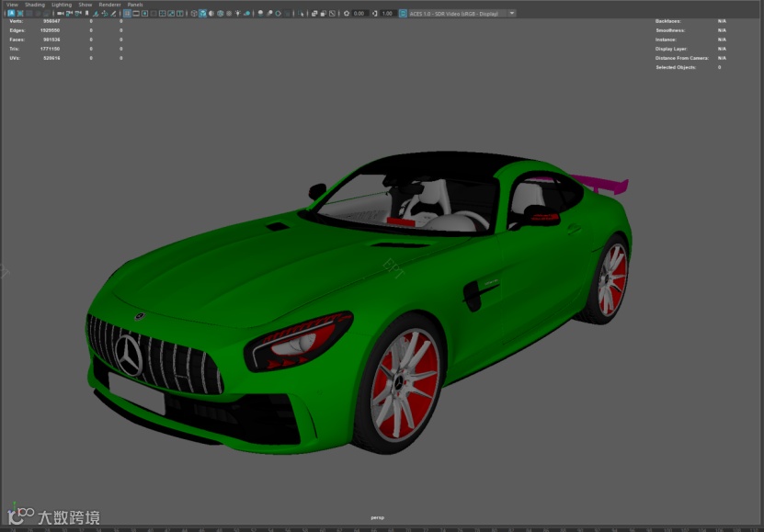
Task: Select Smooth Shade All icon
Action: [202, 14]
